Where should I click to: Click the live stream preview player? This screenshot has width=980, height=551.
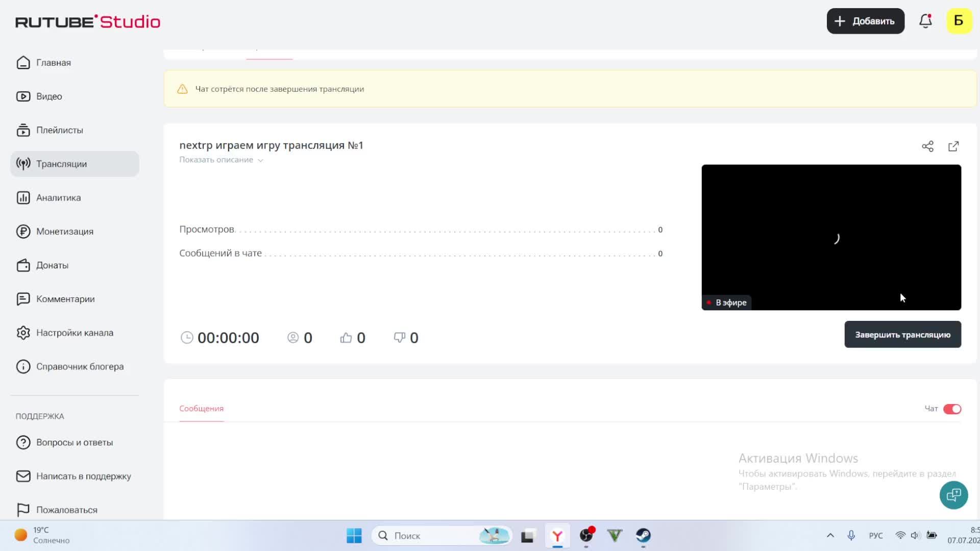pyautogui.click(x=830, y=237)
